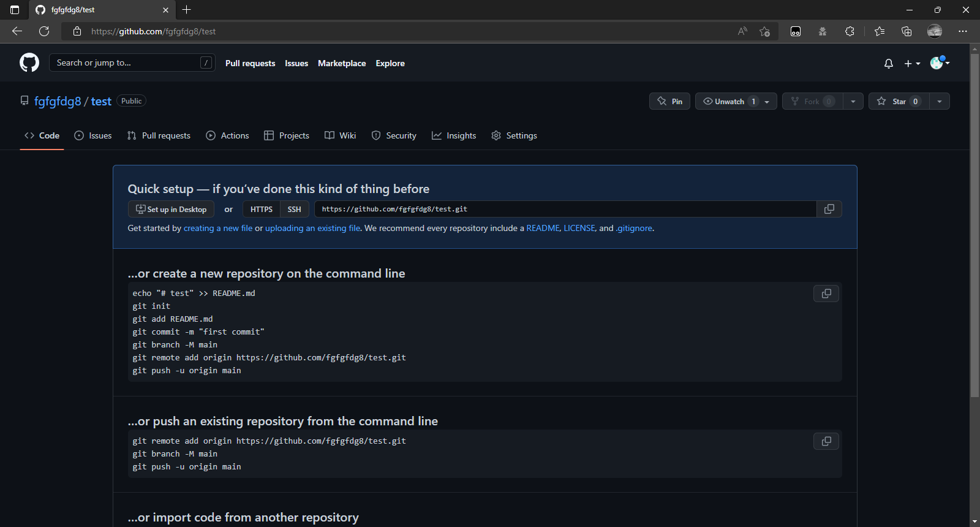Open browser settings and more ellipsis

point(963,31)
